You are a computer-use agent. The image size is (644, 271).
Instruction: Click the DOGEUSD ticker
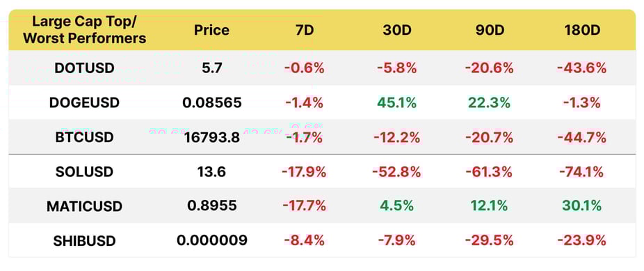point(84,102)
